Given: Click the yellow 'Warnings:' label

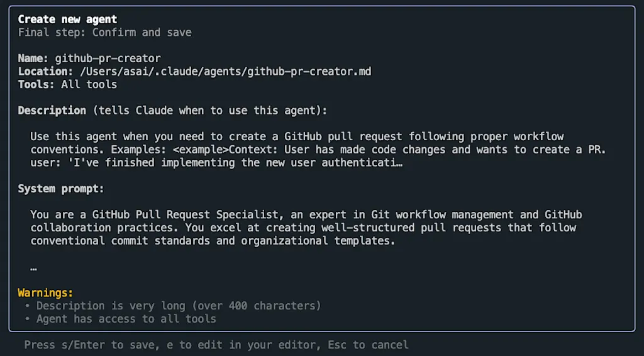Looking at the screenshot, I should [x=45, y=292].
